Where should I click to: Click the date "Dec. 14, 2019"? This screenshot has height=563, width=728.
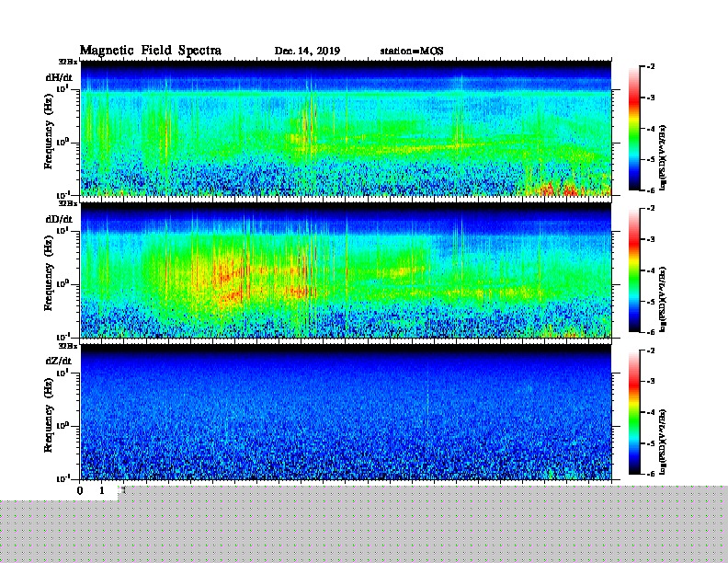tap(307, 52)
